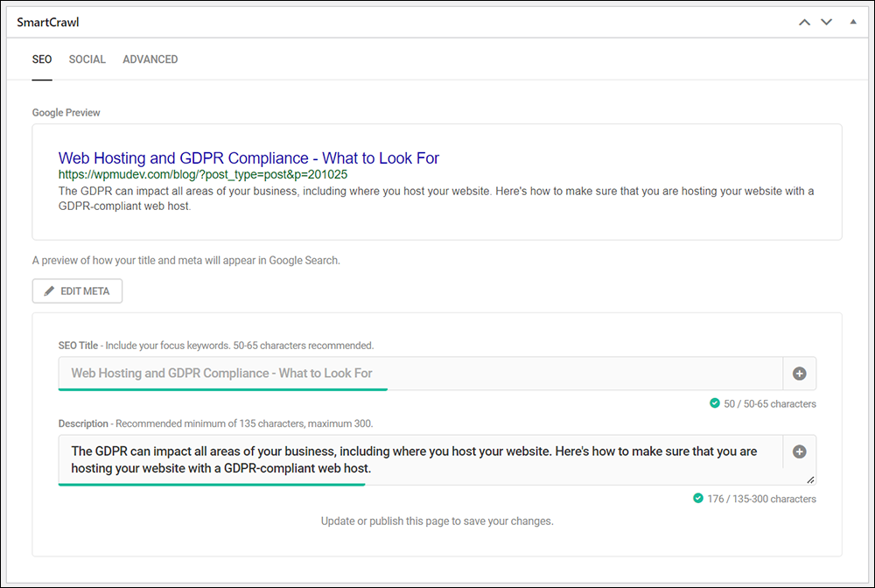The width and height of the screenshot is (875, 588).
Task: Open the Advanced tab
Action: (150, 59)
